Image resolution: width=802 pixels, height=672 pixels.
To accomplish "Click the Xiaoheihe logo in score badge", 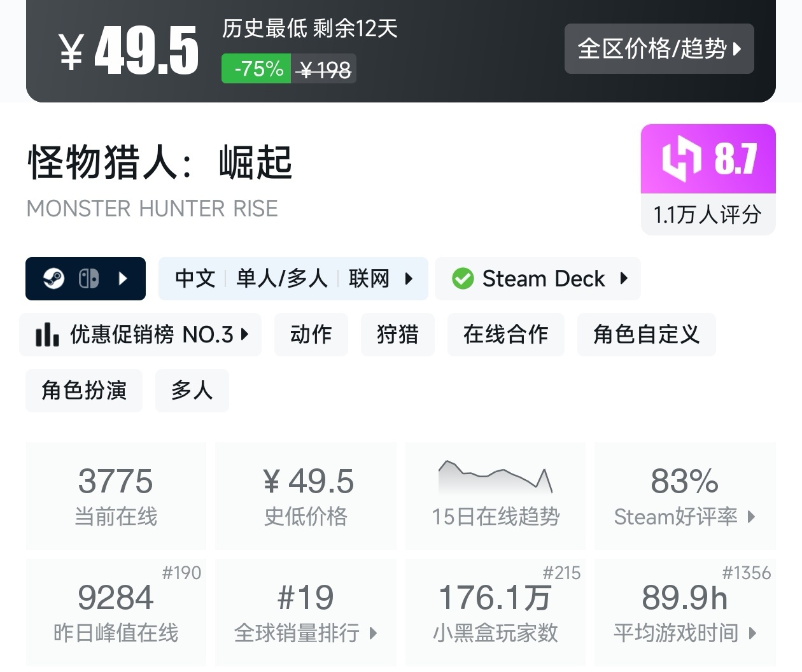I will pos(681,158).
